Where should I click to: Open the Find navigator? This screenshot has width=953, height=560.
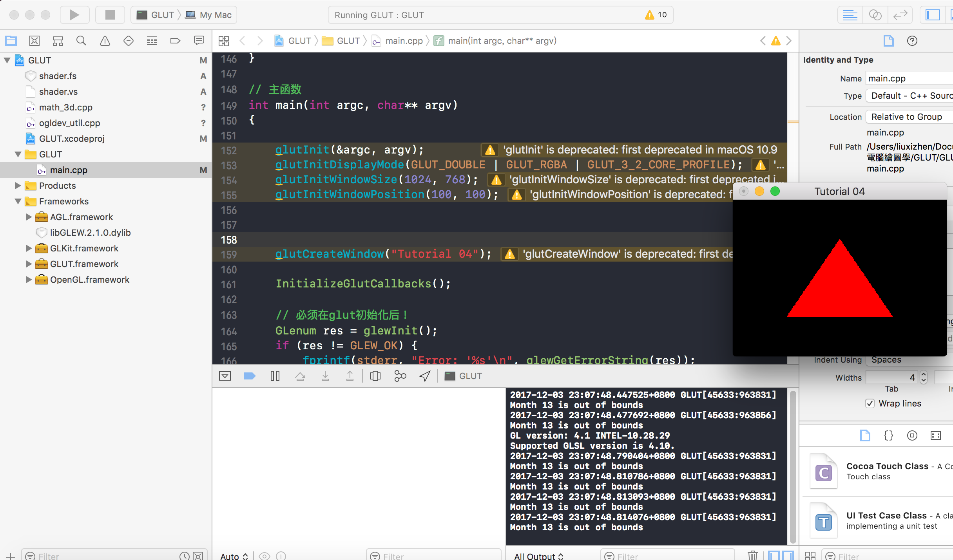click(x=82, y=41)
